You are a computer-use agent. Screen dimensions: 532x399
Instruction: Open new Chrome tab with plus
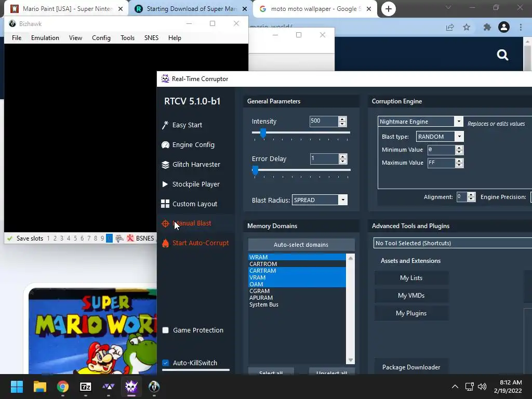pyautogui.click(x=389, y=9)
